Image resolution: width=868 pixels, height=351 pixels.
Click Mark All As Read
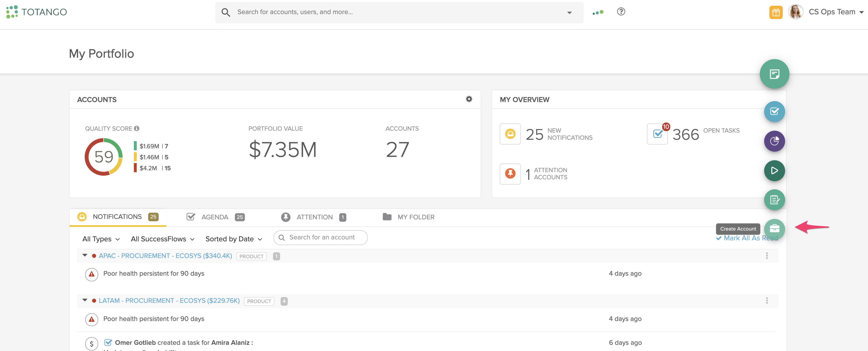747,238
